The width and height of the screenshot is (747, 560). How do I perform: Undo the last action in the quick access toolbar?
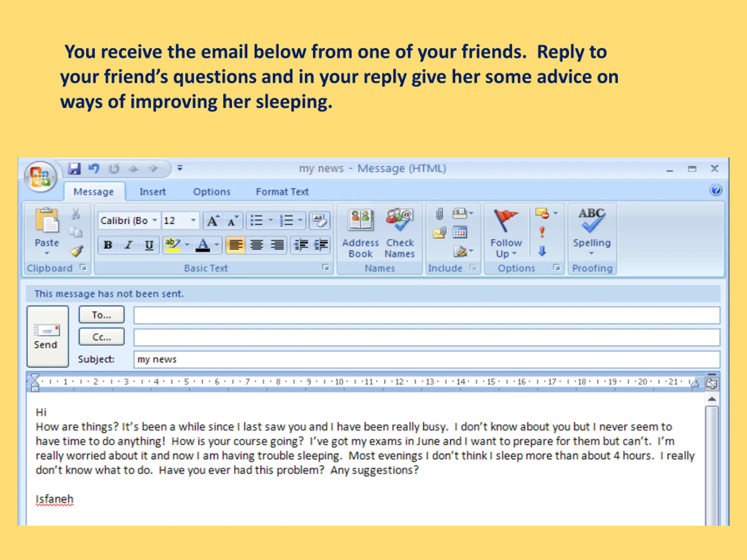pyautogui.click(x=94, y=169)
